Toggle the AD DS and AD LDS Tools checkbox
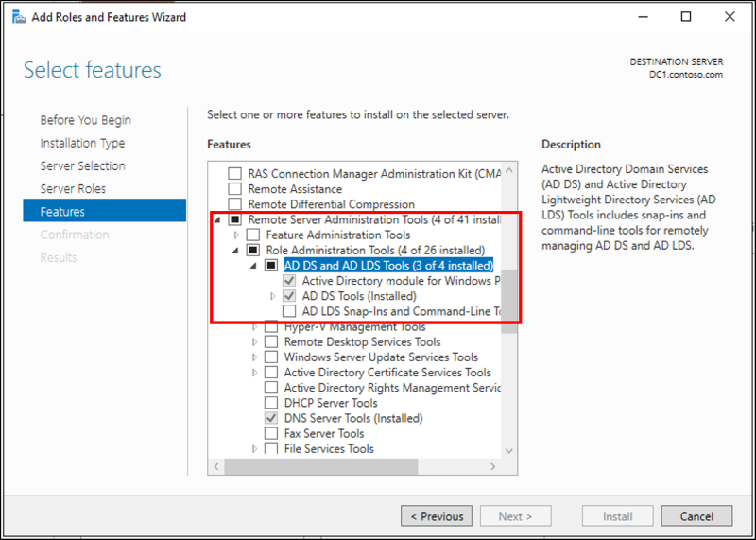The width and height of the screenshot is (756, 540). pyautogui.click(x=271, y=266)
